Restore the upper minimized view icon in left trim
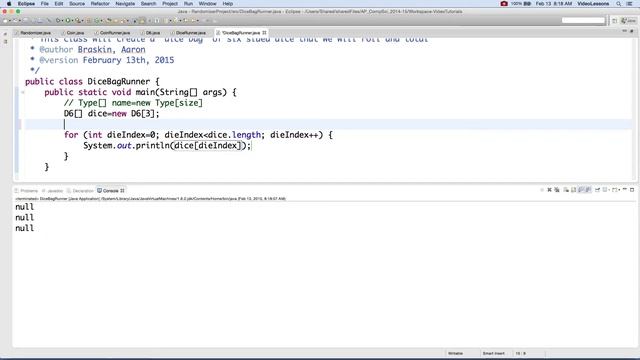The image size is (640, 360). tap(5, 34)
